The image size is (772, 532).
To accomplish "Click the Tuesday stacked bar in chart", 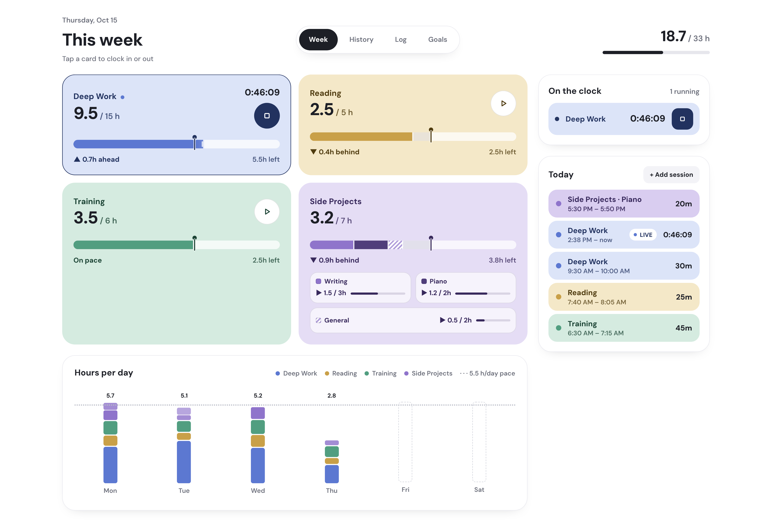I will click(184, 445).
